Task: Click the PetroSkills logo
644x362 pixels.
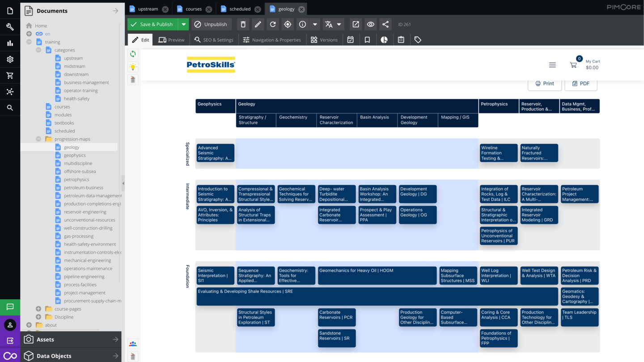Action: [211, 65]
